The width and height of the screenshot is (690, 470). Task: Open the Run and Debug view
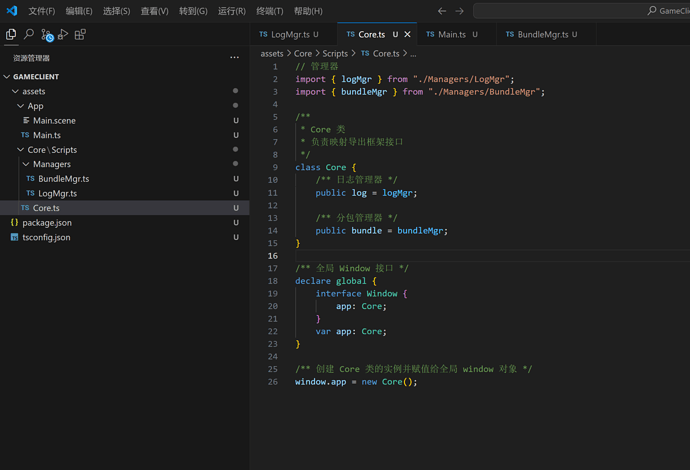click(x=63, y=34)
